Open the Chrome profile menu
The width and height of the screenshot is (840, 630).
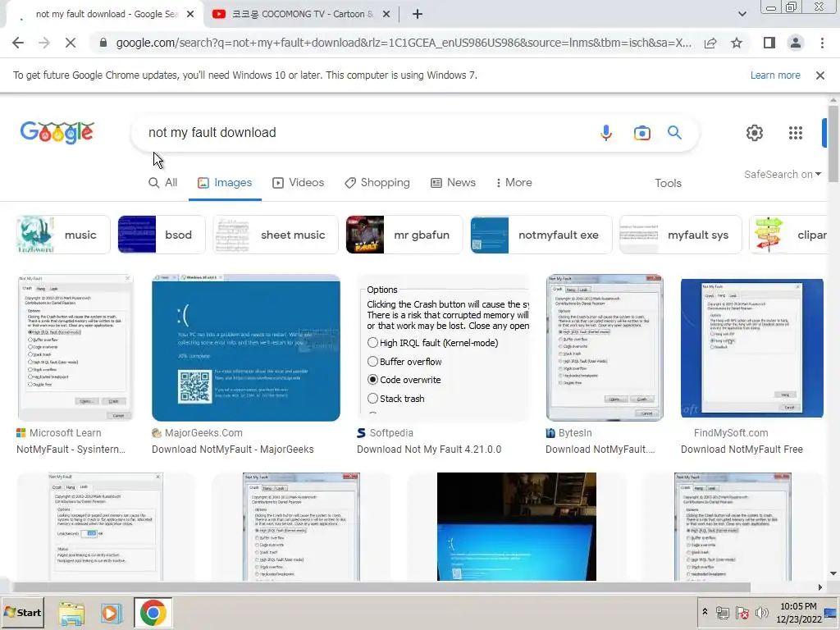(796, 43)
